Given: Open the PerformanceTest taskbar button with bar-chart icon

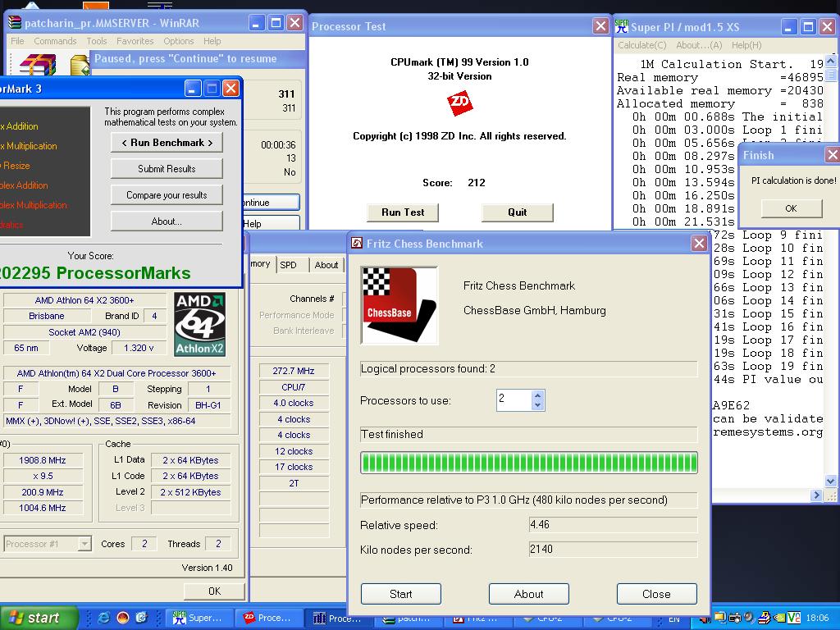Looking at the screenshot, I should coord(340,619).
